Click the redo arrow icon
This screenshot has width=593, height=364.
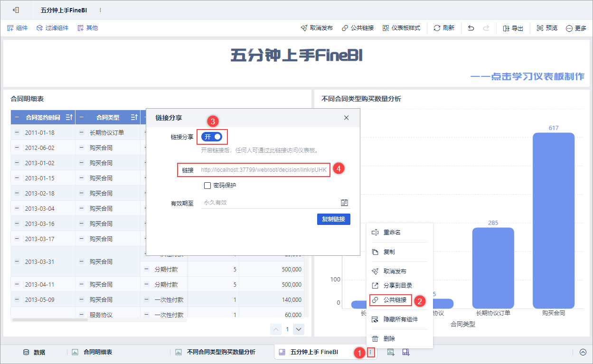[486, 28]
